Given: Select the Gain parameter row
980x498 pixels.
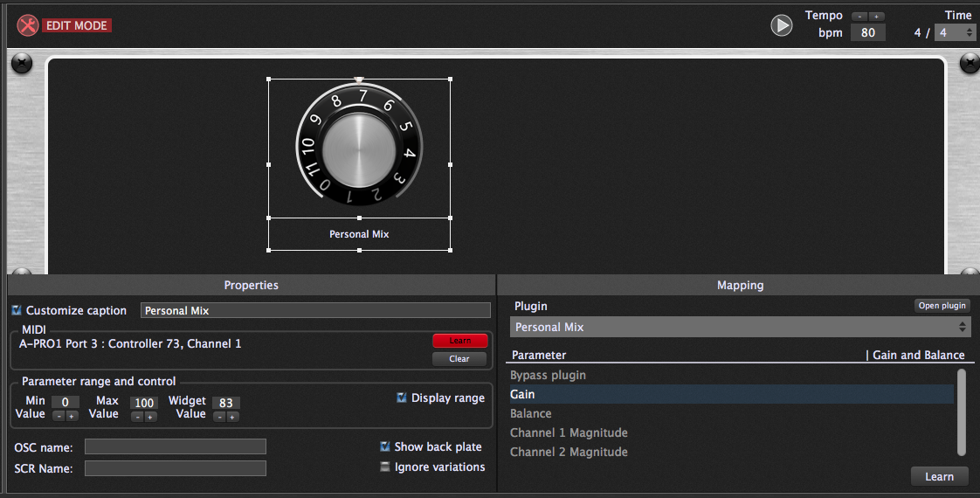Looking at the screenshot, I should point(732,394).
